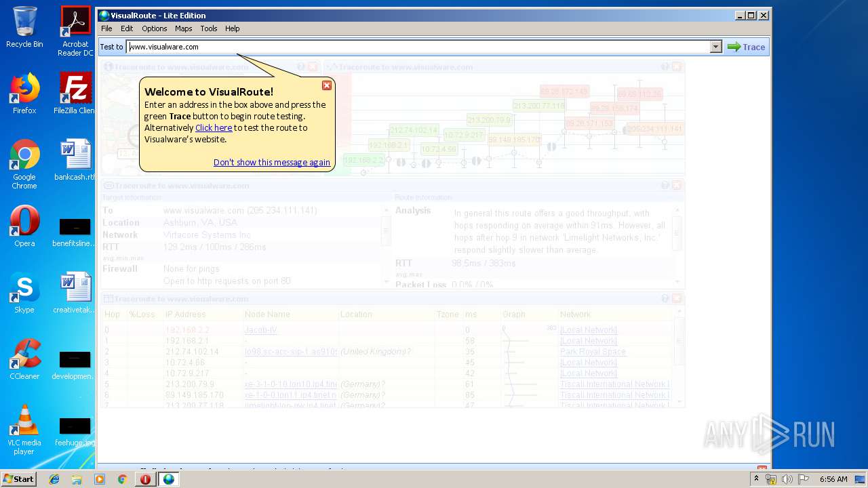The height and width of the screenshot is (488, 868).
Task: Show hidden system tray icons
Action: (756, 479)
